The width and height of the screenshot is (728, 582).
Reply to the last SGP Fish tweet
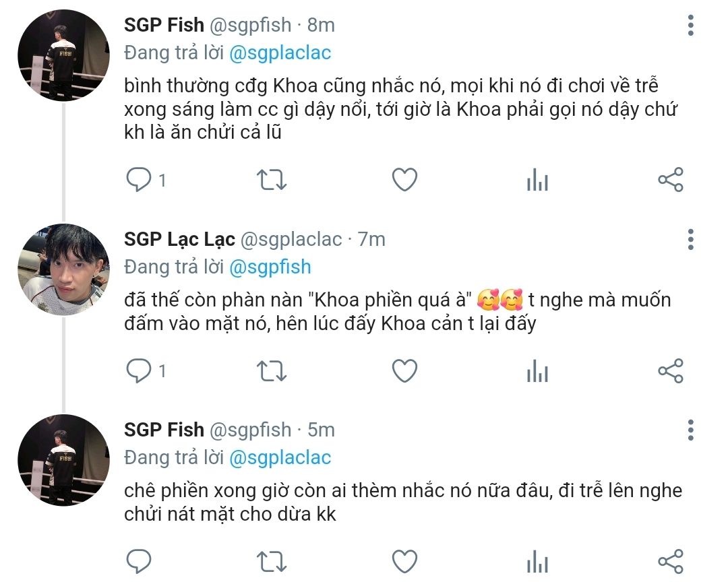click(x=140, y=561)
